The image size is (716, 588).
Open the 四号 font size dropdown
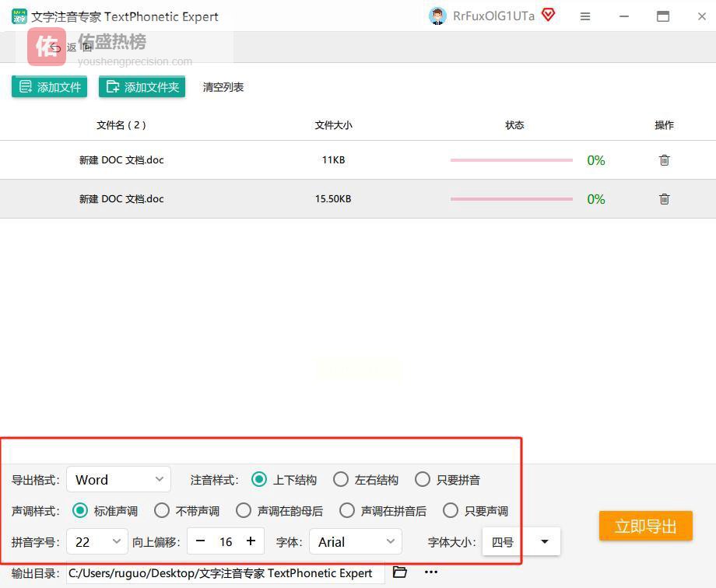pyautogui.click(x=521, y=542)
